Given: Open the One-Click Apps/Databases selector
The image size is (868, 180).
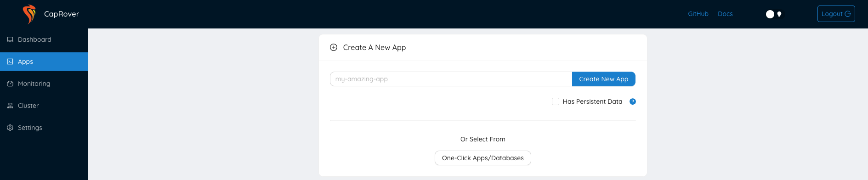Looking at the screenshot, I should tap(483, 158).
